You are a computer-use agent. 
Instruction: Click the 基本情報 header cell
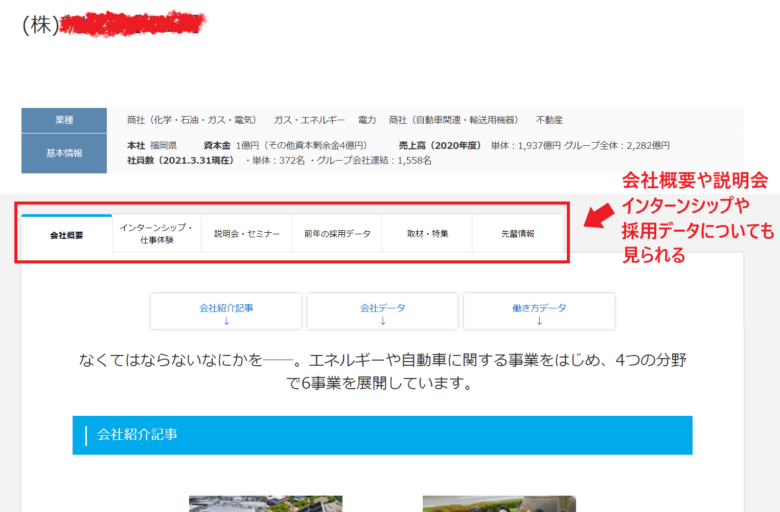pyautogui.click(x=64, y=153)
